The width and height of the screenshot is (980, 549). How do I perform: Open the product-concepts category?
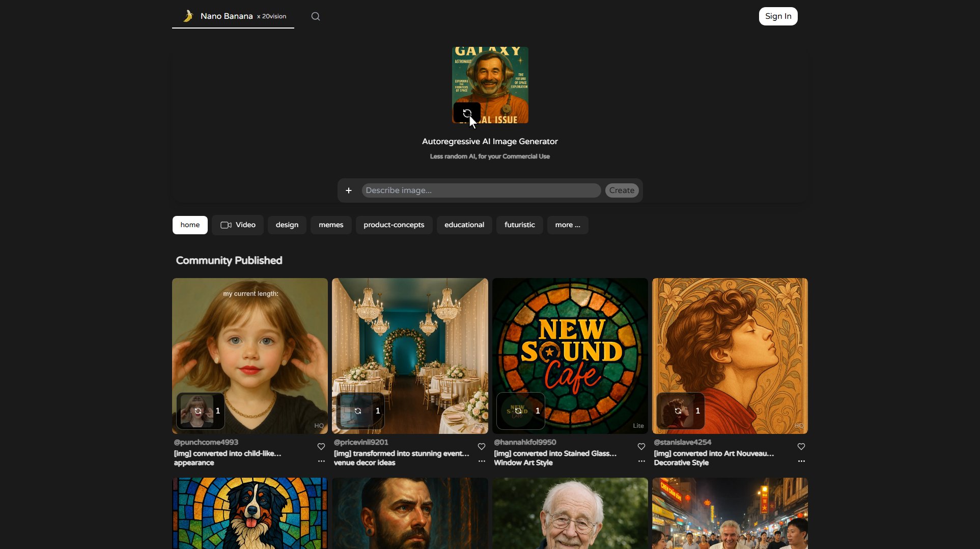394,225
